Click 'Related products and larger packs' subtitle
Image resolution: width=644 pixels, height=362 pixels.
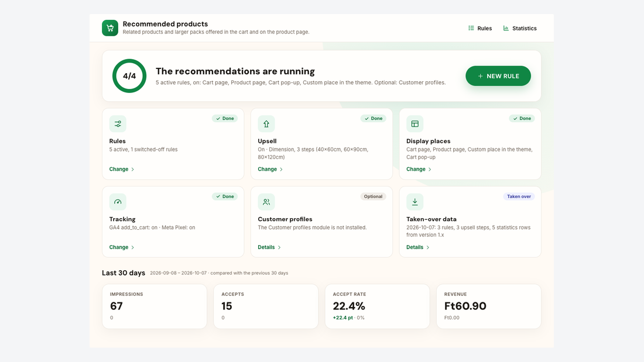click(x=216, y=32)
